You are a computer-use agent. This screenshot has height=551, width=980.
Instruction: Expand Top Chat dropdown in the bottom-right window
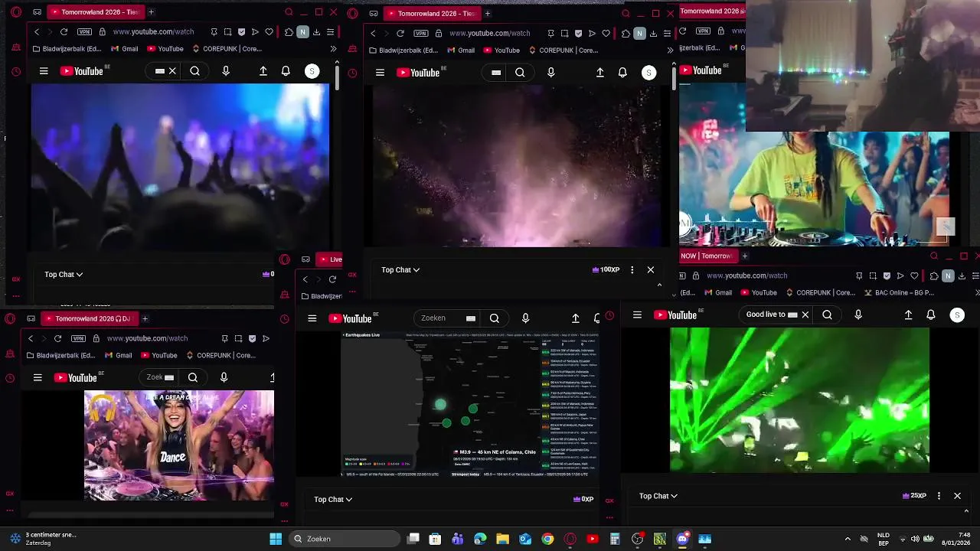[658, 496]
